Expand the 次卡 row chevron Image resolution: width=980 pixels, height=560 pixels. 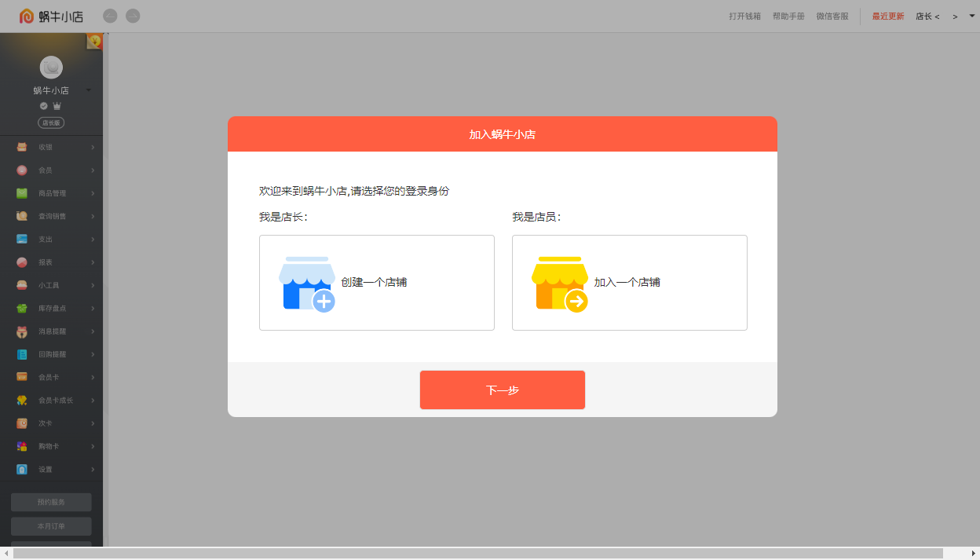click(93, 423)
